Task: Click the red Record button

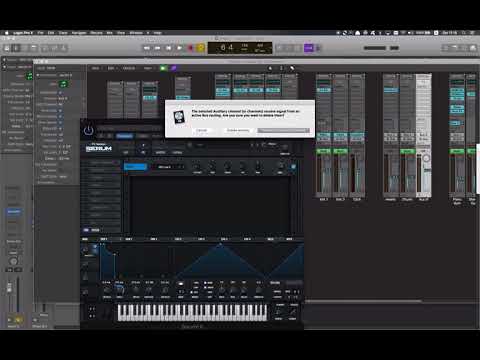Action: point(190,48)
